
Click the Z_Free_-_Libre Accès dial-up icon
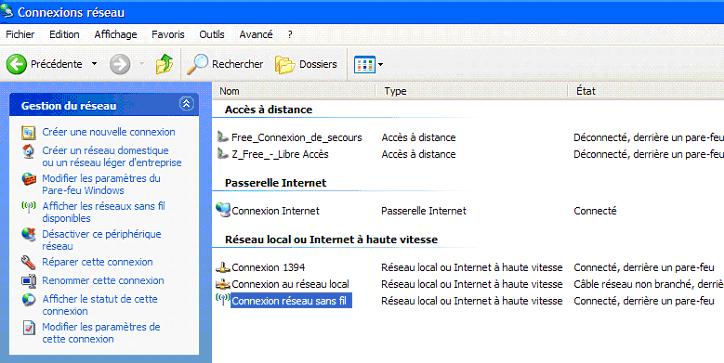click(223, 153)
